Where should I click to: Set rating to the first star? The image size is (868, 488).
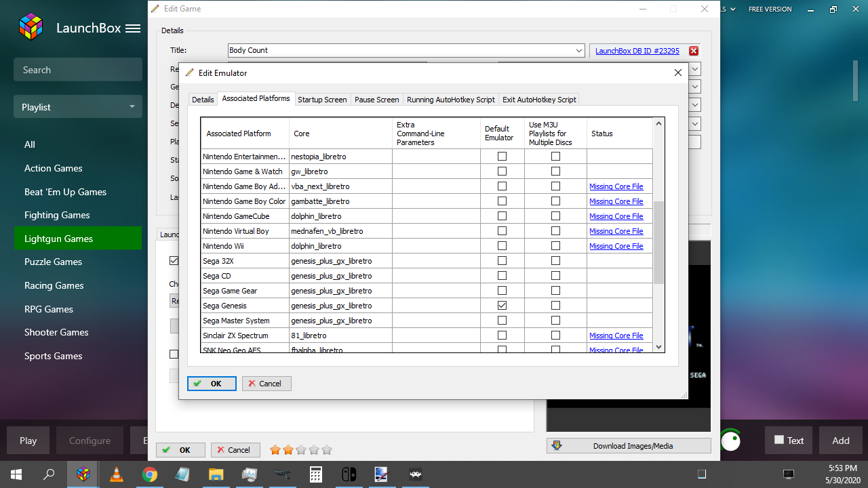tap(275, 450)
